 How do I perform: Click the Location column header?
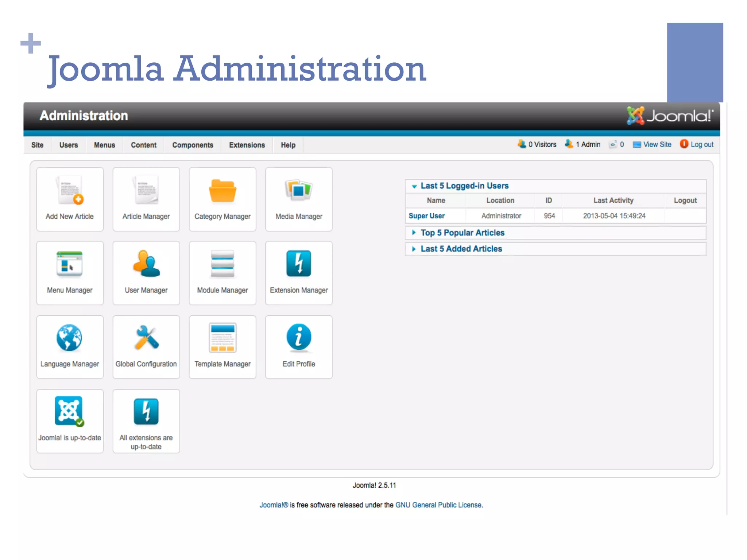[500, 200]
